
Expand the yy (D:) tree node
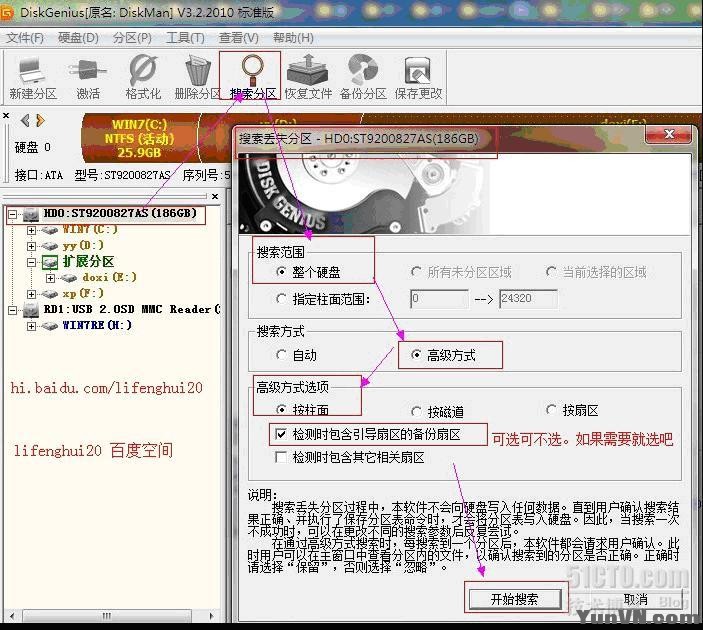pyautogui.click(x=31, y=246)
